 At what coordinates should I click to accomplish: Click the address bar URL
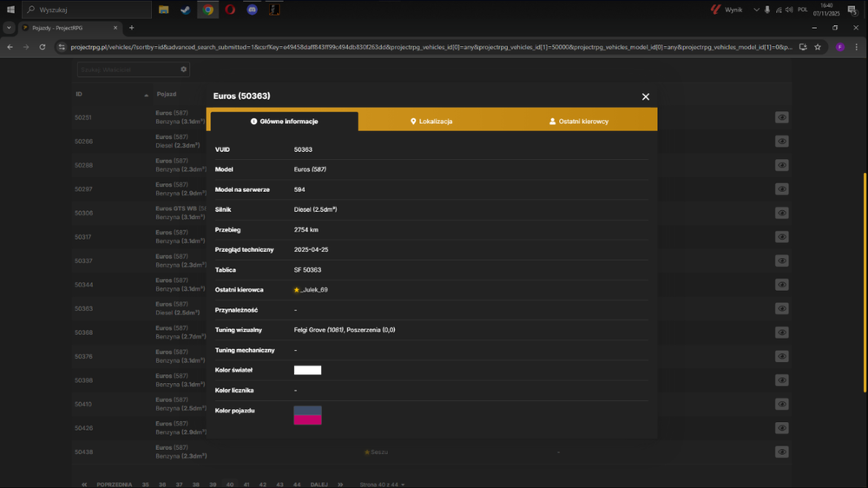[x=431, y=47]
